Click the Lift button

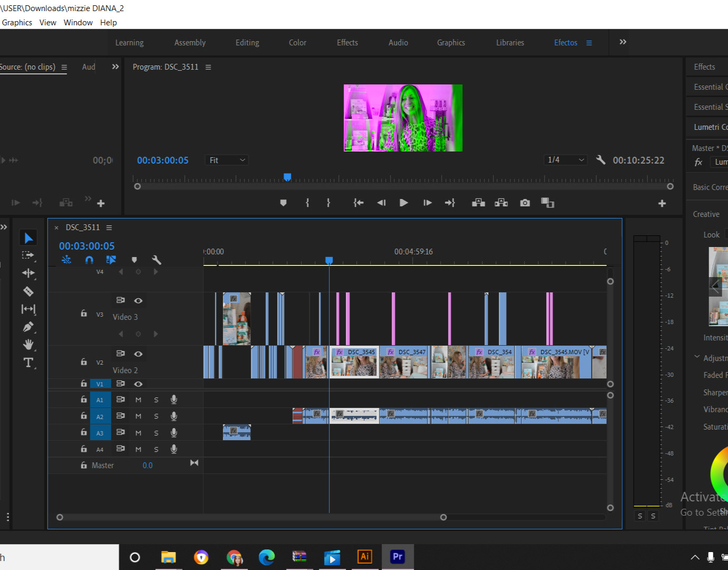point(478,203)
